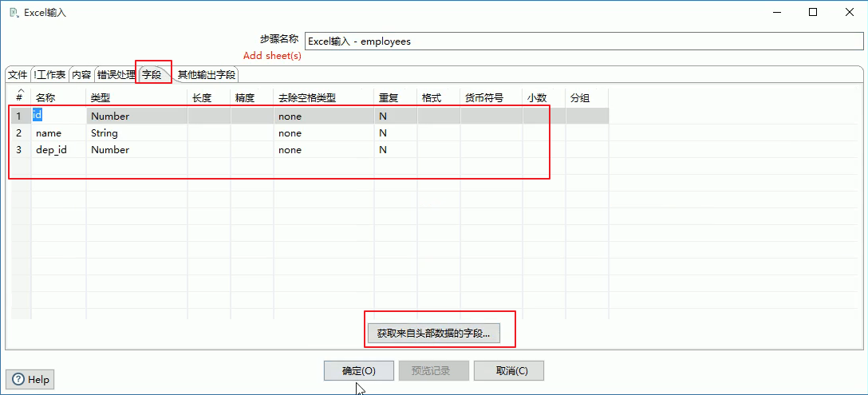Select the 'dep_id' field cell
The width and height of the screenshot is (868, 395).
click(x=59, y=149)
